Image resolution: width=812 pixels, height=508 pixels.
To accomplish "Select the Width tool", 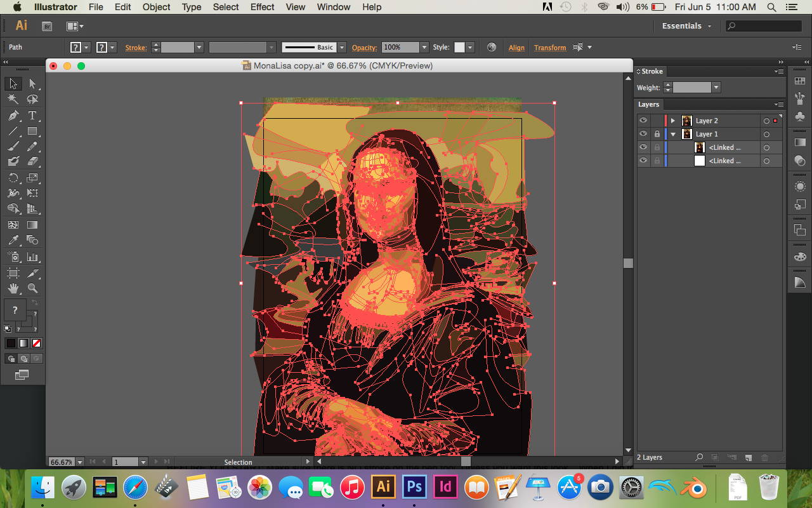I will [13, 193].
